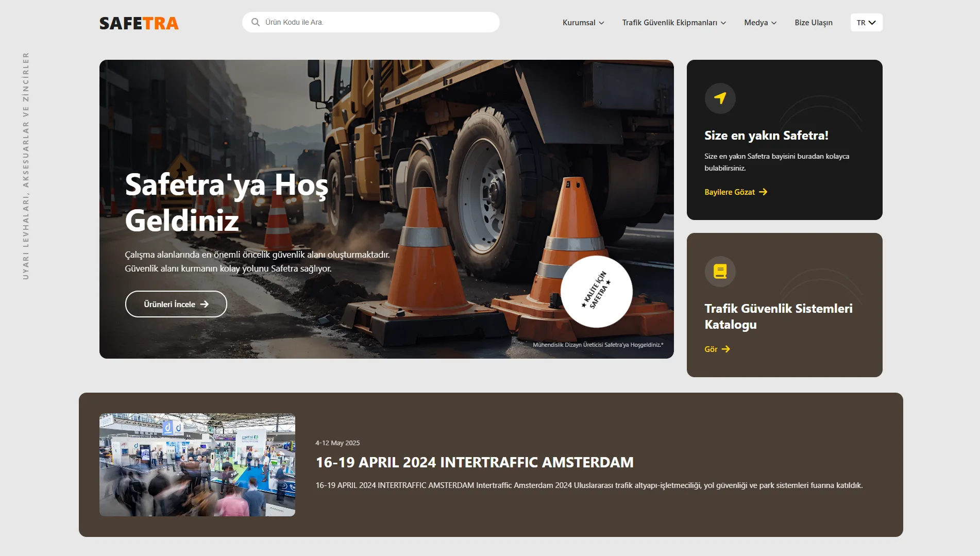Viewport: 980px width, 556px height.
Task: Open the TR language dropdown
Action: (x=866, y=23)
